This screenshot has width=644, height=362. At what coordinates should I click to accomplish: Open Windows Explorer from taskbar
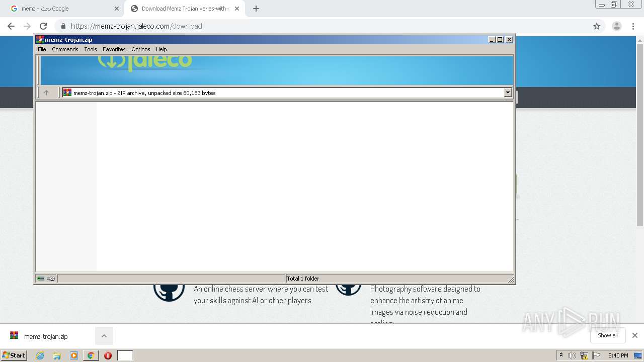pyautogui.click(x=57, y=355)
